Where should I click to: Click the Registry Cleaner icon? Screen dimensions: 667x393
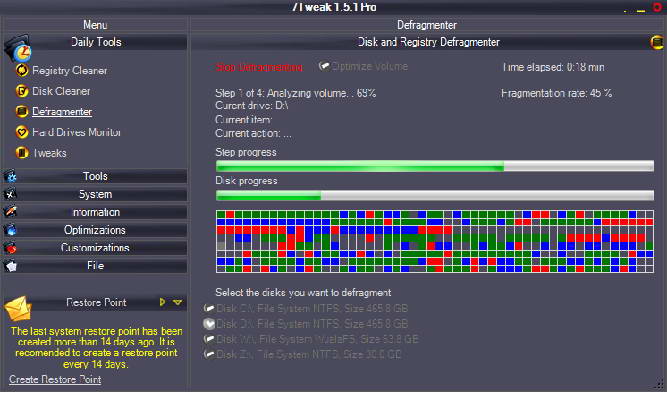[x=22, y=70]
